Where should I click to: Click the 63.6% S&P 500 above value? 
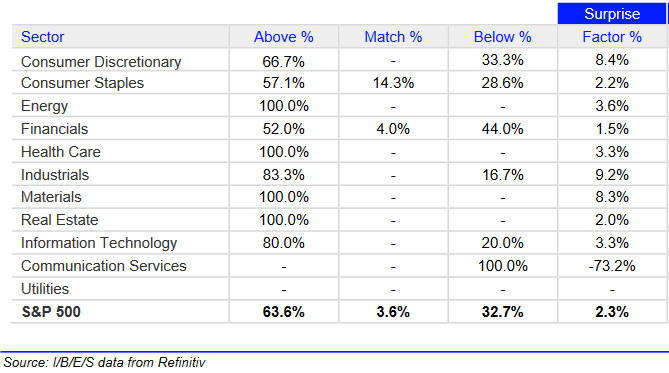284,312
